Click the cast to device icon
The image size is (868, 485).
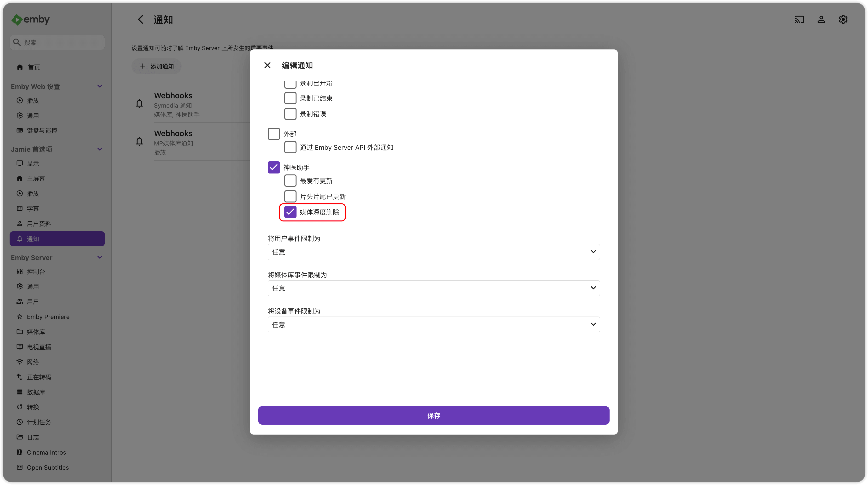pyautogui.click(x=799, y=20)
